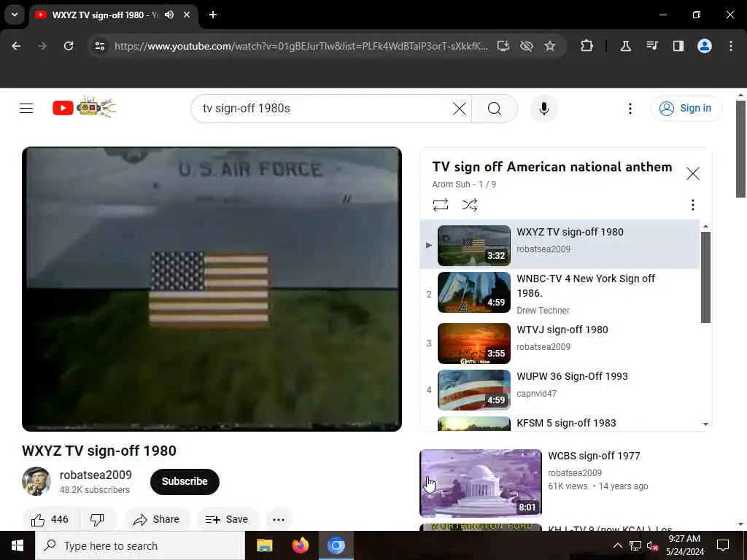Share the WXYZ video
The width and height of the screenshot is (747, 560).
[157, 519]
